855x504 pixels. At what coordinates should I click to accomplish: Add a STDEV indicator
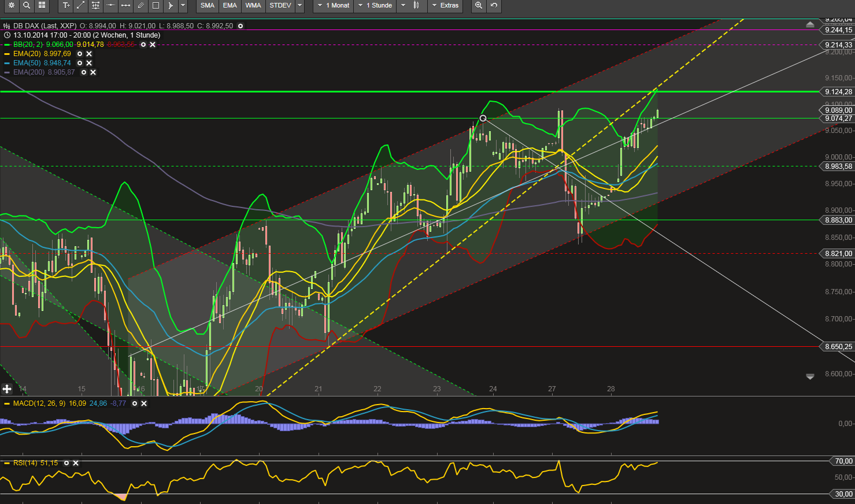[x=280, y=5]
